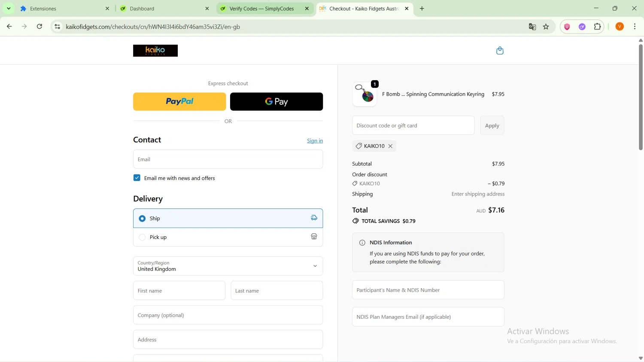Click the Kaiko Fidgets logo
The height and width of the screenshot is (362, 644).
(155, 51)
